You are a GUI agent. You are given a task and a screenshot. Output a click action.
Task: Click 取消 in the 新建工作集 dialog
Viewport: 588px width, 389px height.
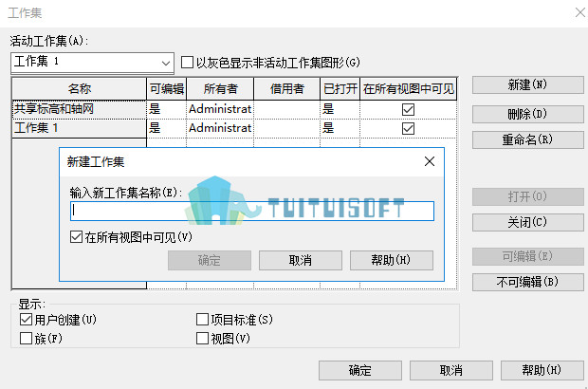pos(301,260)
